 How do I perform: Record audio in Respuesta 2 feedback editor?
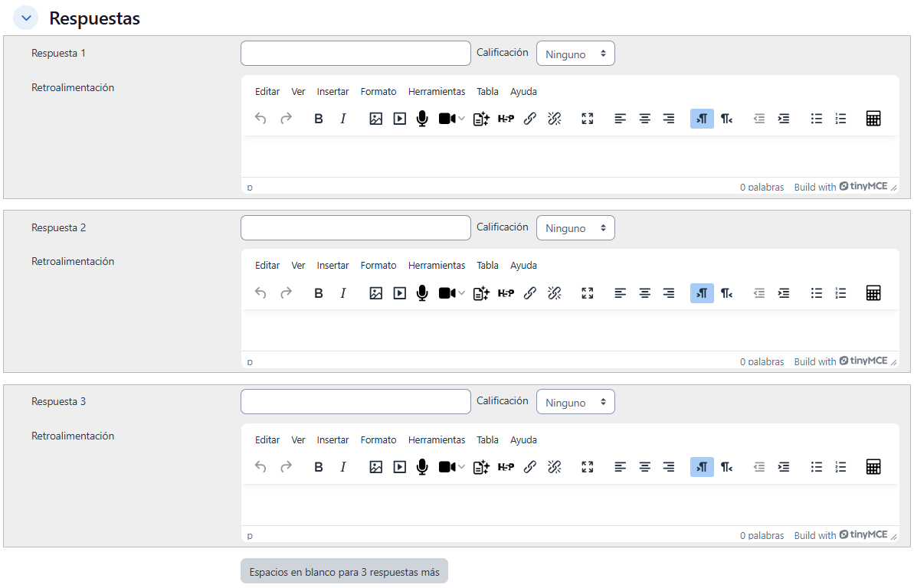[421, 292]
